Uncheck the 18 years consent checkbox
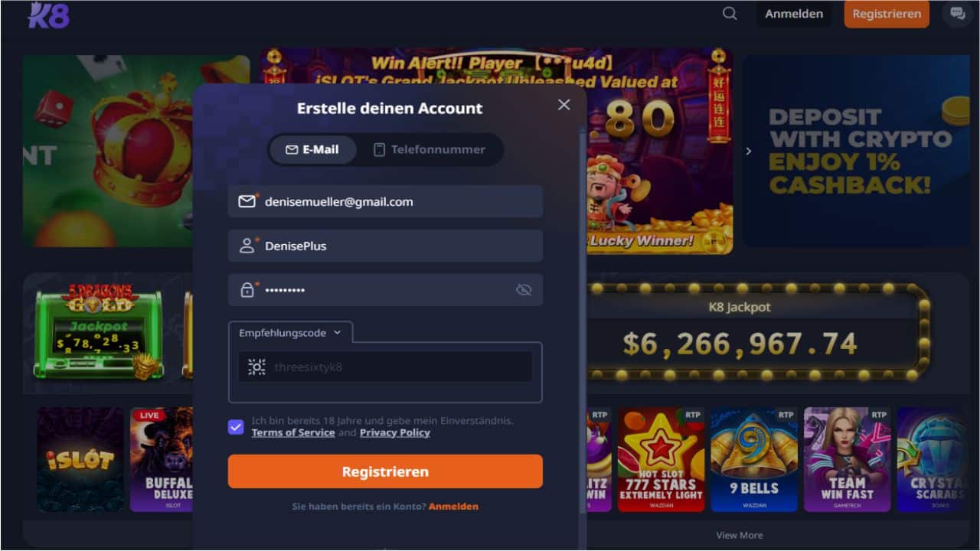This screenshot has width=980, height=551. (236, 427)
